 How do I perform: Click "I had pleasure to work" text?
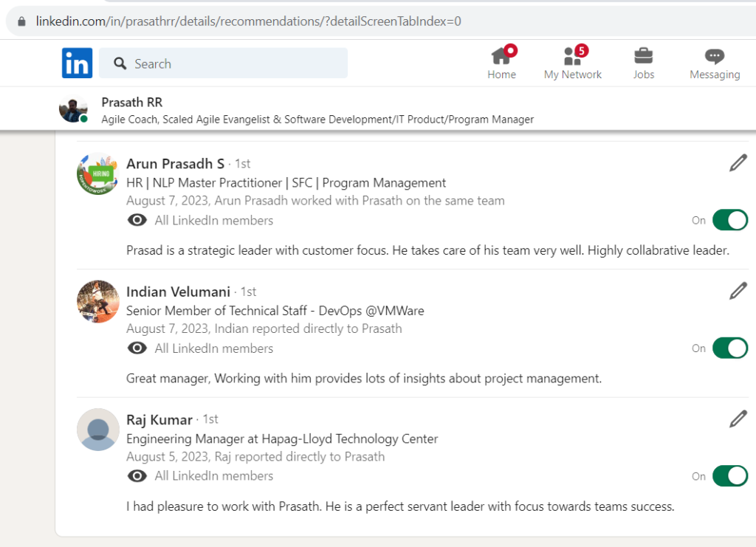[400, 506]
